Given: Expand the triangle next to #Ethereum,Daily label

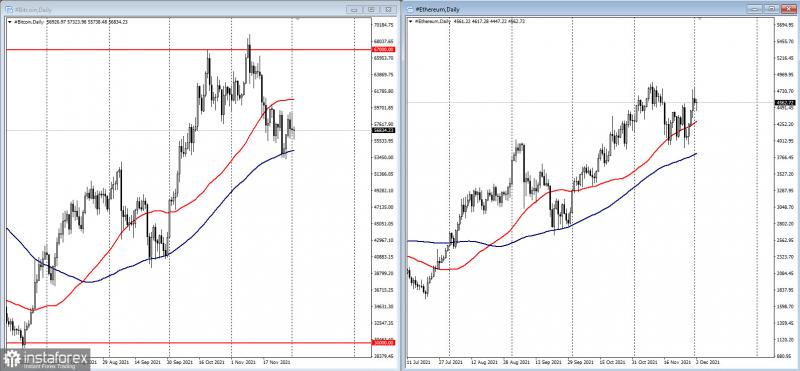Looking at the screenshot, I should 411,21.
